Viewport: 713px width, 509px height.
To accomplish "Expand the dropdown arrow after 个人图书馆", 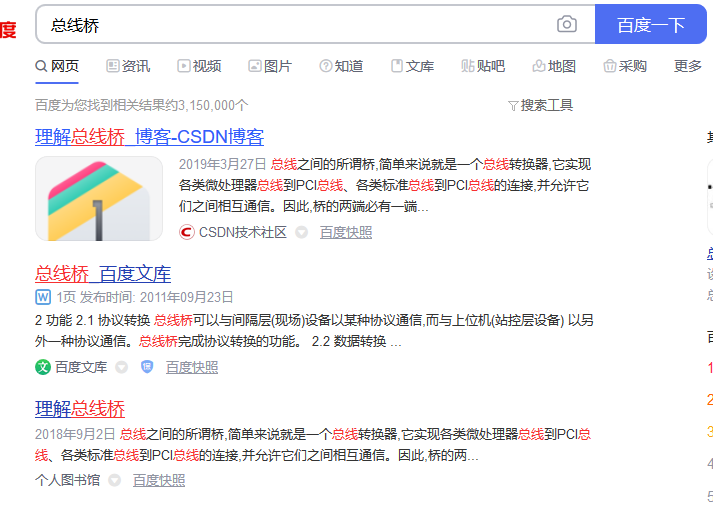I will pos(115,480).
